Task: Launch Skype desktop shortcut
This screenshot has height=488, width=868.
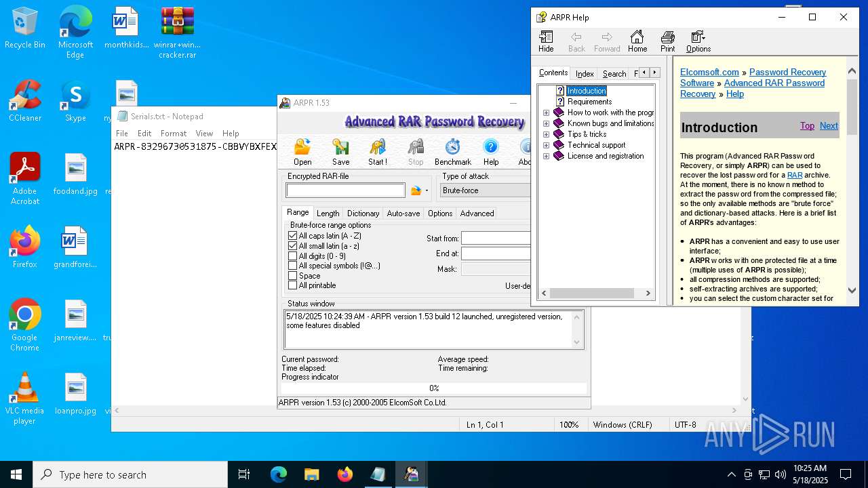Action: (75, 101)
